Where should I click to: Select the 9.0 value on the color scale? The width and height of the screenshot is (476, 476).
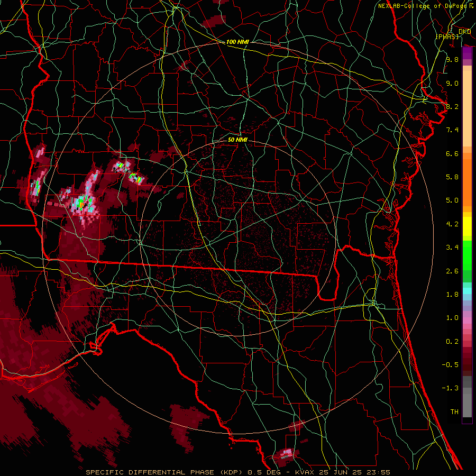click(452, 83)
